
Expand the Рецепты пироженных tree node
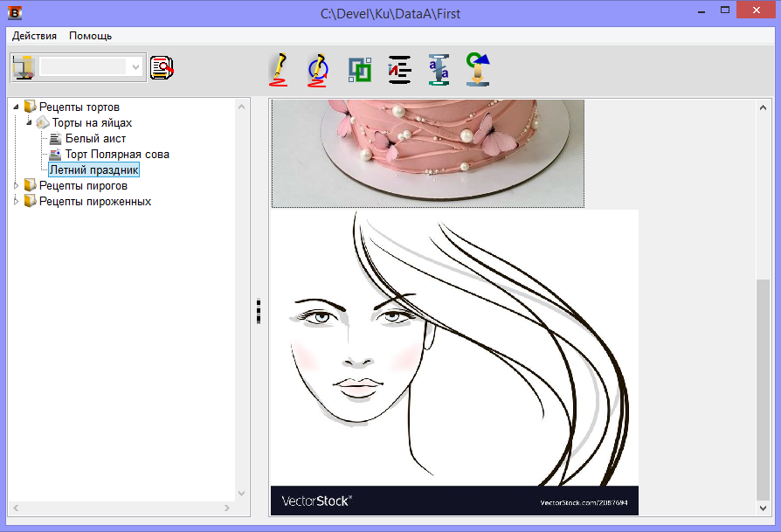(16, 201)
